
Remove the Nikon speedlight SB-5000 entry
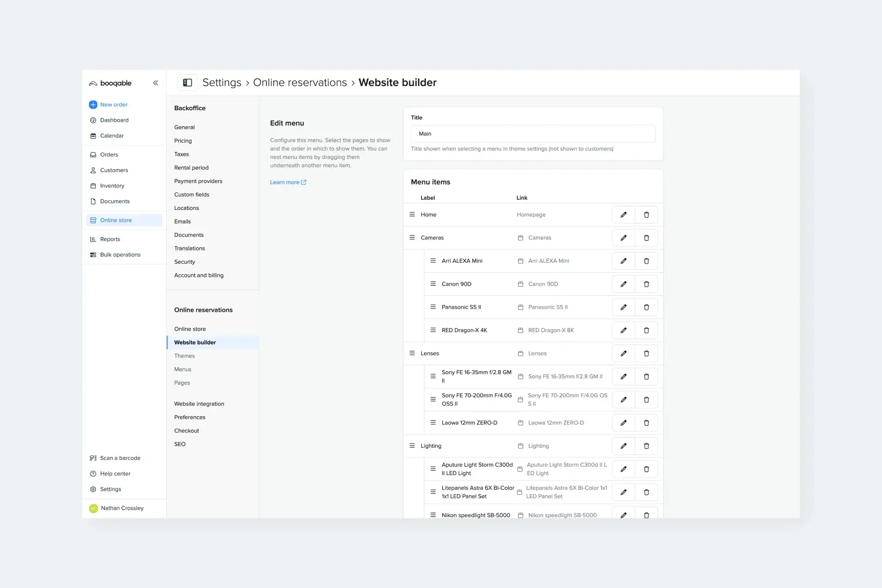(646, 514)
